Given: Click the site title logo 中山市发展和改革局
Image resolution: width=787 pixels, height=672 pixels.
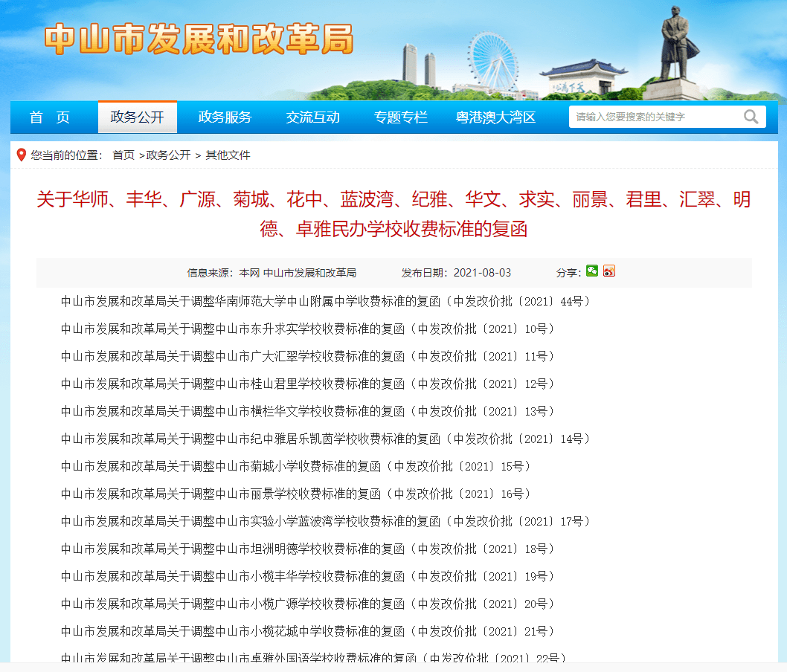Looking at the screenshot, I should coord(199,40).
